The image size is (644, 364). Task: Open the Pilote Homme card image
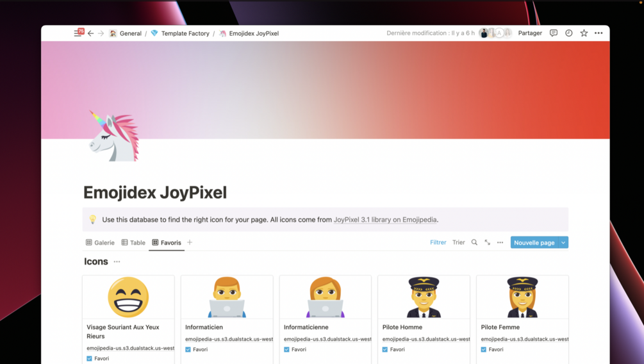coord(424,297)
